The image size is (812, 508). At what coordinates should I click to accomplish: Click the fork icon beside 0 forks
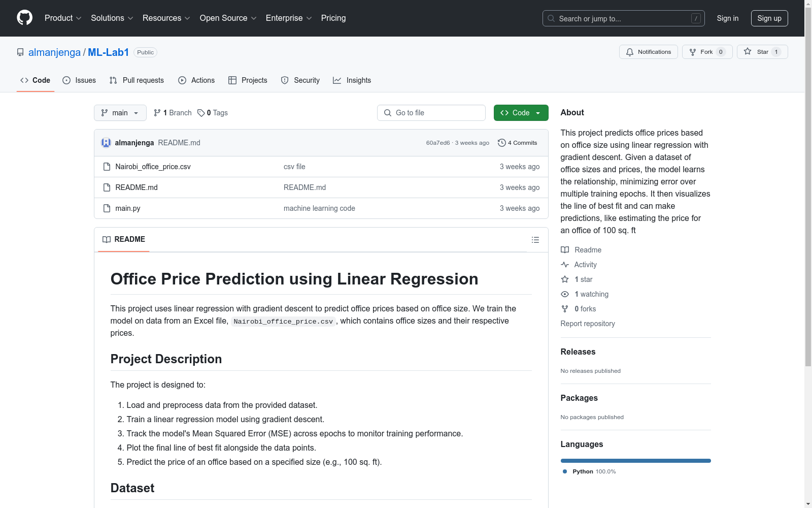565,309
